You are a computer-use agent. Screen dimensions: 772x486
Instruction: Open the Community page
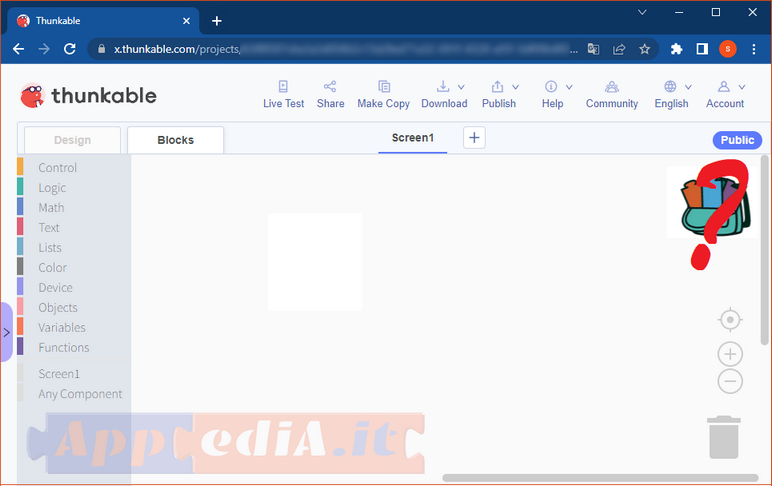pyautogui.click(x=612, y=95)
